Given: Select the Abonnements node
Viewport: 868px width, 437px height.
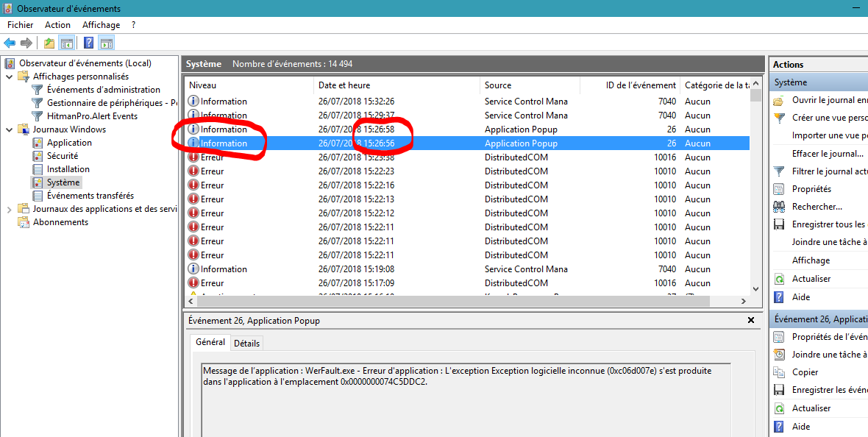Looking at the screenshot, I should click(x=60, y=222).
